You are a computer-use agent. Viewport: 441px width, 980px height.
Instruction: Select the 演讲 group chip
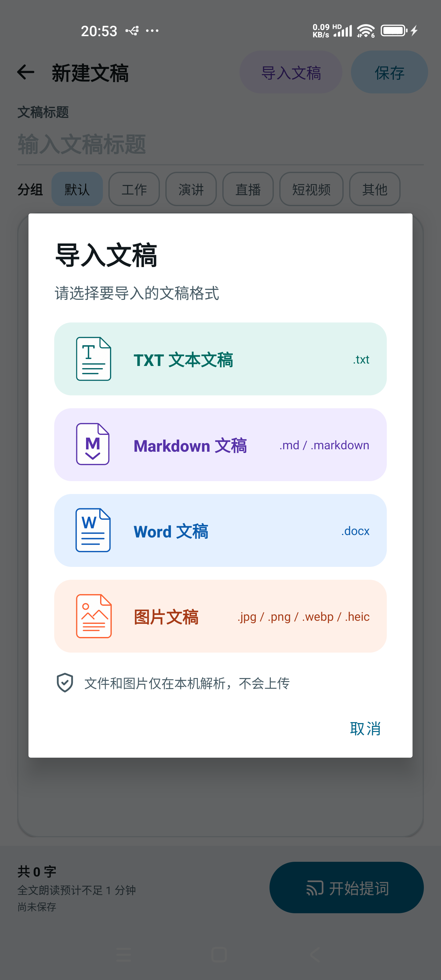(x=191, y=189)
